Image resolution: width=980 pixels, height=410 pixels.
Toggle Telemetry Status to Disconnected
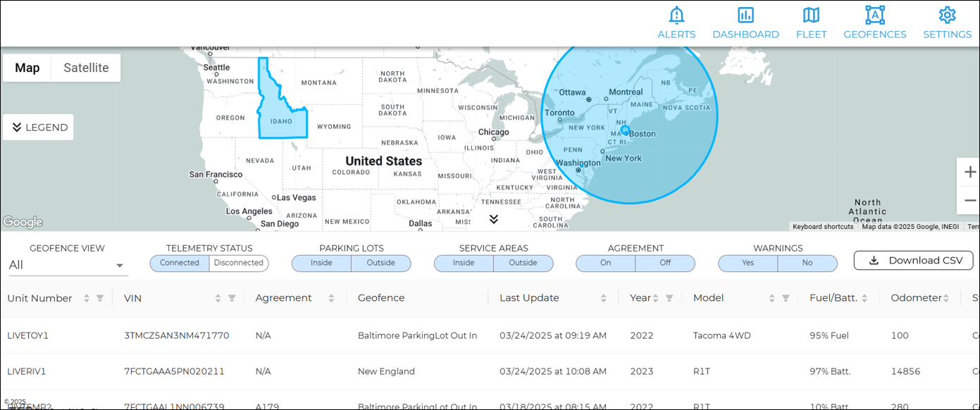pos(239,263)
